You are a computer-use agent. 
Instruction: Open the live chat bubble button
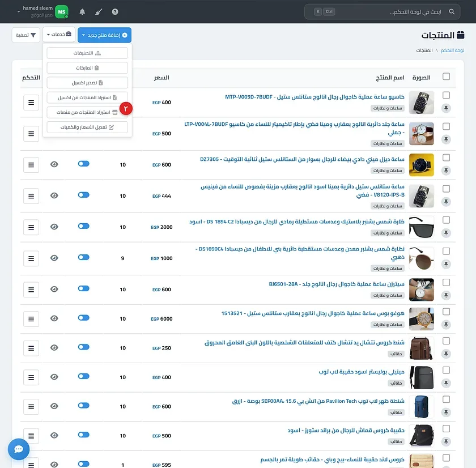click(x=19, y=449)
